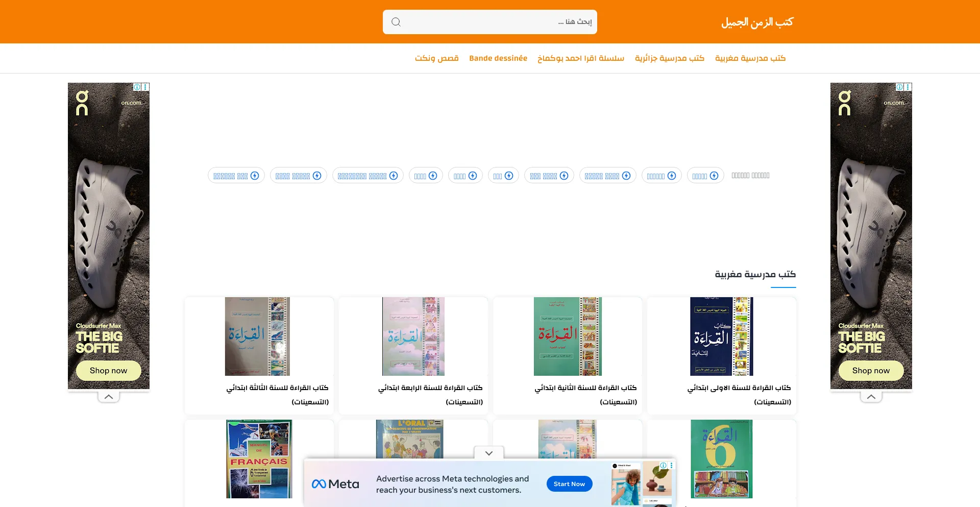Click the On logo in right shoe ad
Viewport: 980px width, 507px height.
[845, 103]
